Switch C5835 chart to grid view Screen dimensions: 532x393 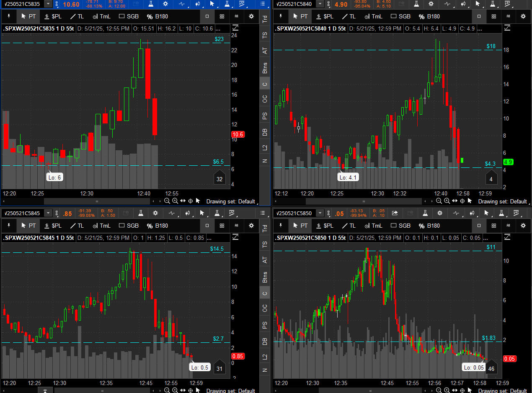pyautogui.click(x=222, y=16)
